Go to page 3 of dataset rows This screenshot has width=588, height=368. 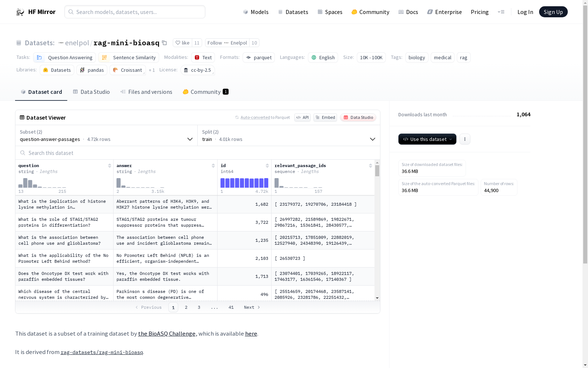click(x=199, y=307)
